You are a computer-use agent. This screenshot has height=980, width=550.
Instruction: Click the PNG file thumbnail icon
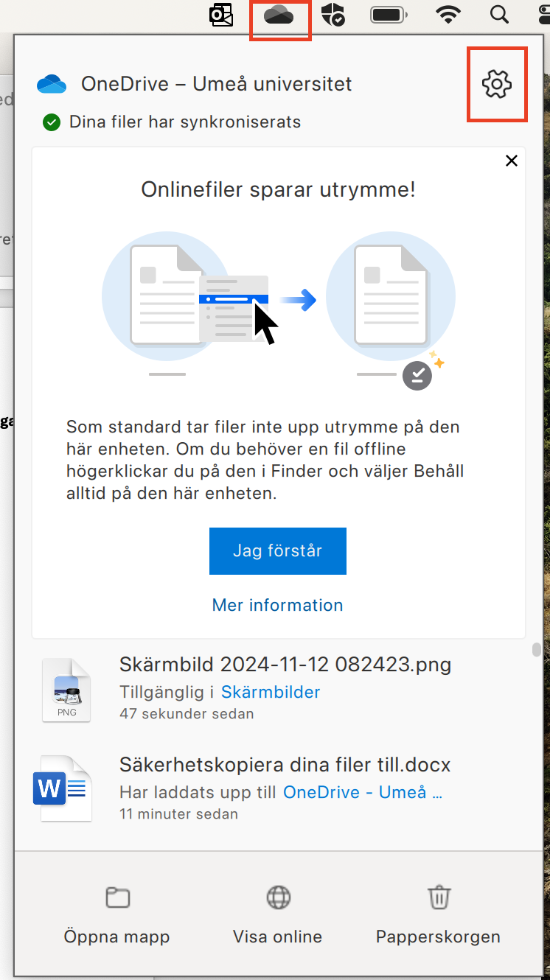click(66, 690)
